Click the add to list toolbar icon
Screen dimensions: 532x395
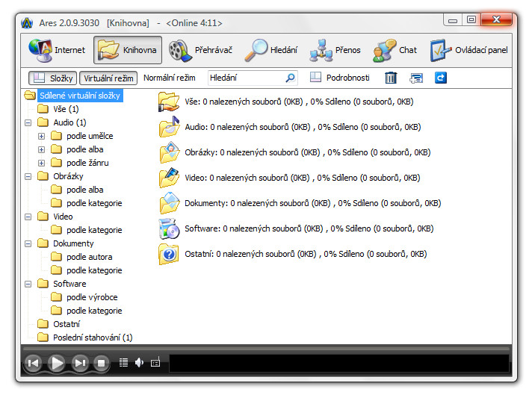[x=416, y=78]
